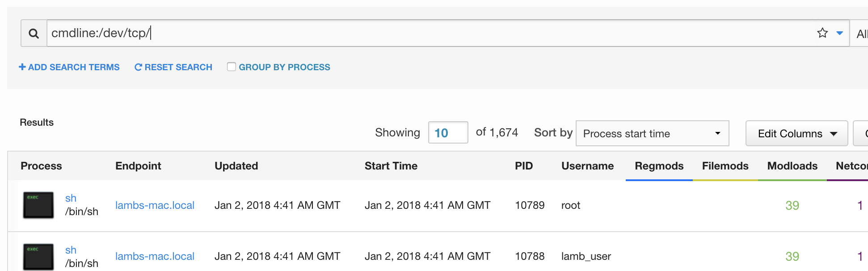Sort by the Regmods column tab
The height and width of the screenshot is (271, 868).
pyautogui.click(x=659, y=166)
